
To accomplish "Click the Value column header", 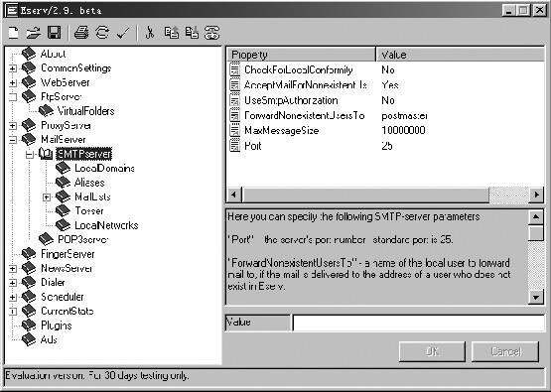I will point(461,55).
